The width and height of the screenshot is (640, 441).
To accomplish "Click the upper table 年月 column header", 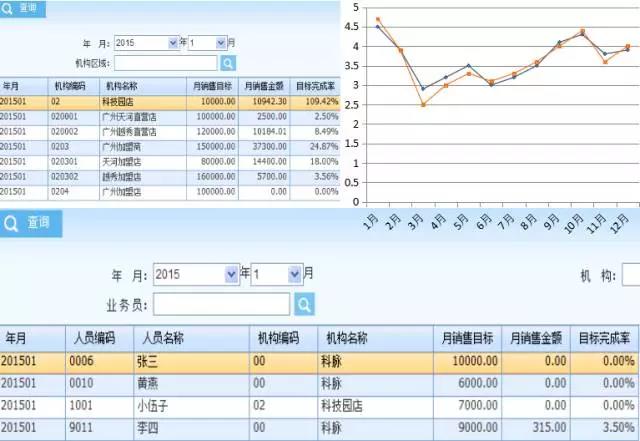I will coord(24,86).
